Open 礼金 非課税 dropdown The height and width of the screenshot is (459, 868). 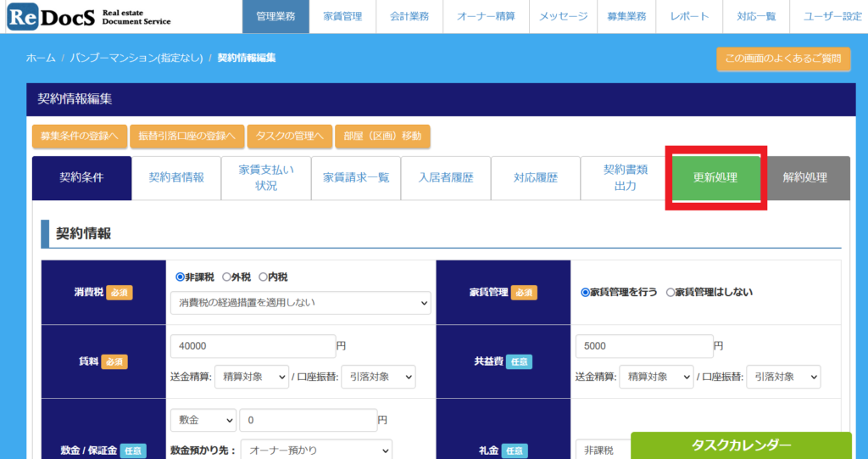(604, 451)
